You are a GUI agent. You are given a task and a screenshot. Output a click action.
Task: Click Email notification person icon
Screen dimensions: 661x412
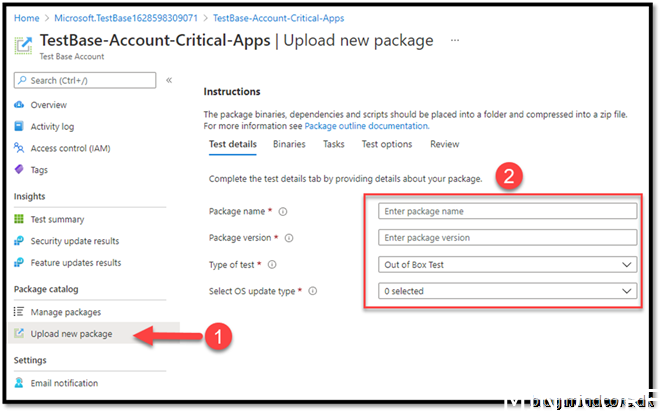20,383
